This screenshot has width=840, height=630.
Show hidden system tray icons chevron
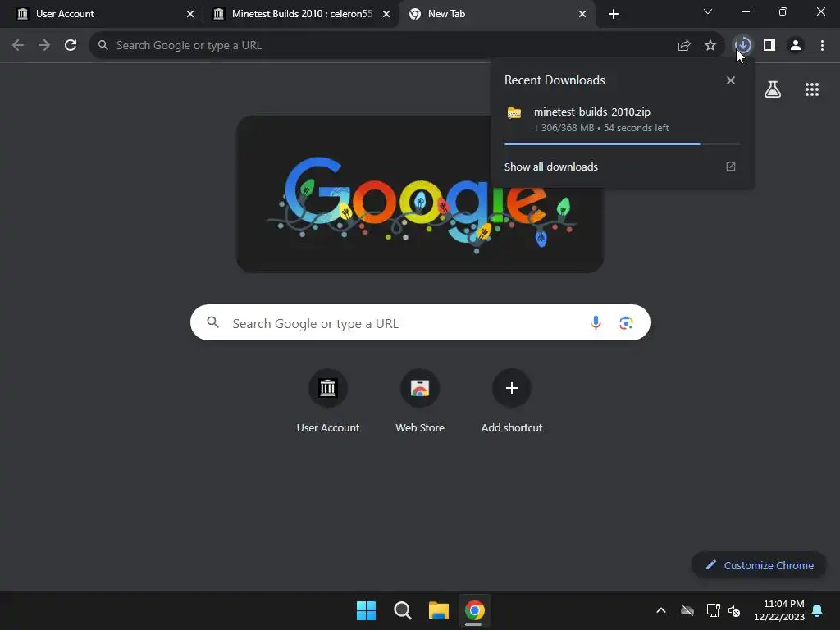click(x=661, y=610)
